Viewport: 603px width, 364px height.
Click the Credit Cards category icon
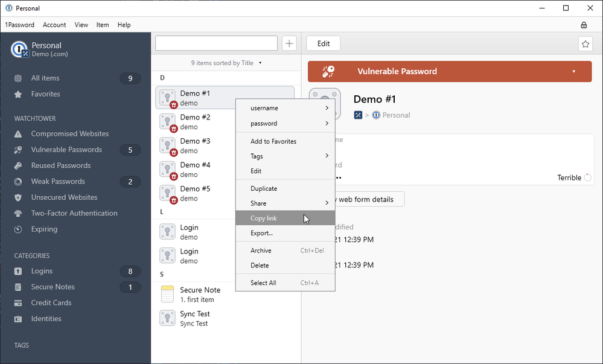(18, 303)
